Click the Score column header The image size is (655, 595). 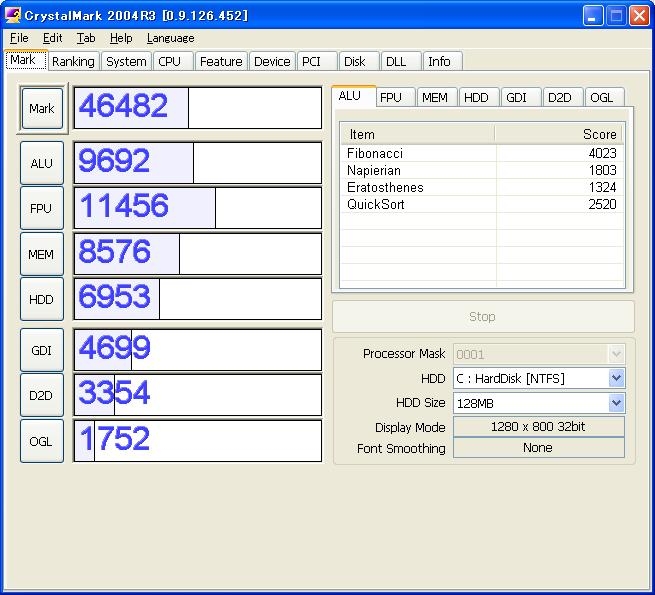click(x=559, y=134)
